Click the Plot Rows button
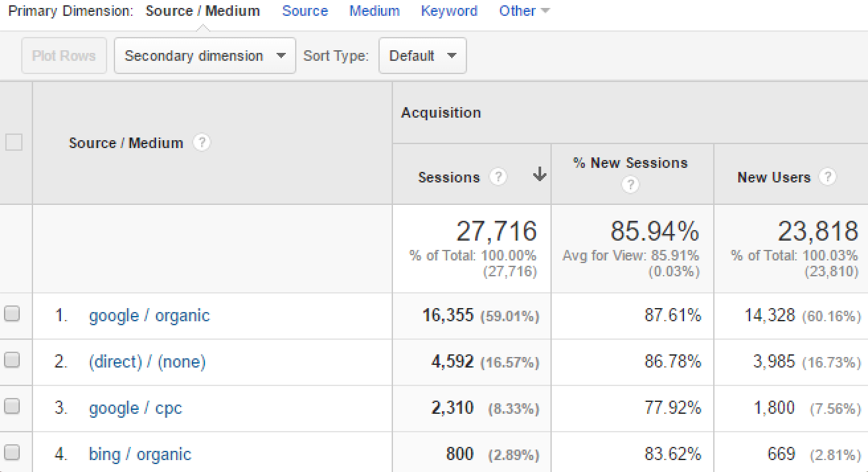868x472 pixels. (64, 56)
